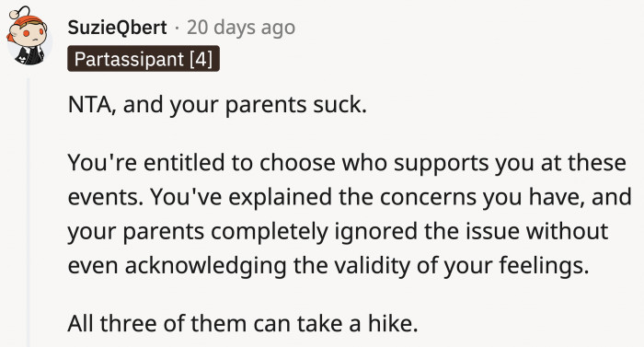Open the '20 days ago' comment permalink
This screenshot has width=644, height=347.
click(241, 28)
